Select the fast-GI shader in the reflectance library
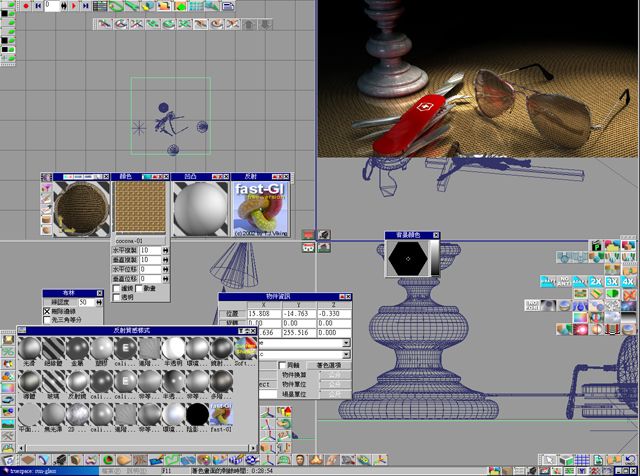This screenshot has width=640, height=476. (222, 412)
